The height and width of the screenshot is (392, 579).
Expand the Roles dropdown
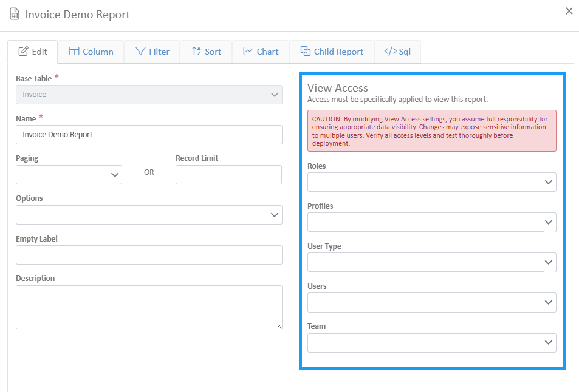(431, 182)
